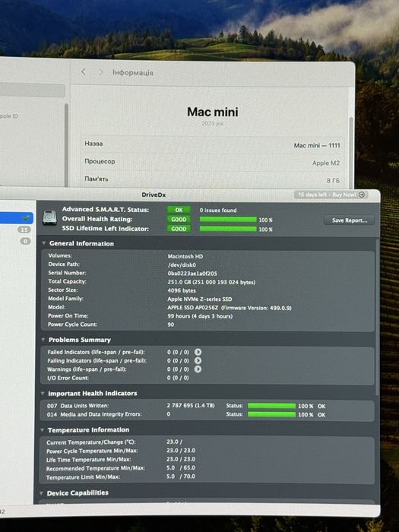This screenshot has height=532, width=399.
Task: Click the OK S.M.A.R.T. status badge
Action: 179,210
